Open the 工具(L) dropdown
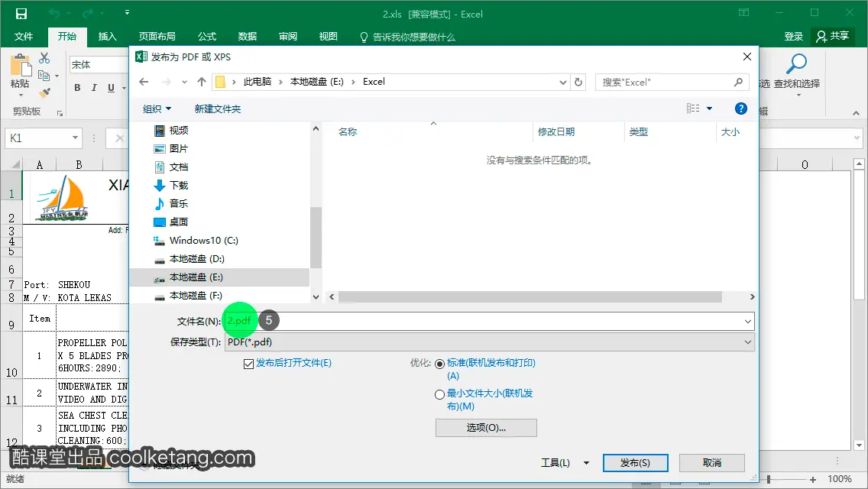The width and height of the screenshot is (868, 489). 565,462
